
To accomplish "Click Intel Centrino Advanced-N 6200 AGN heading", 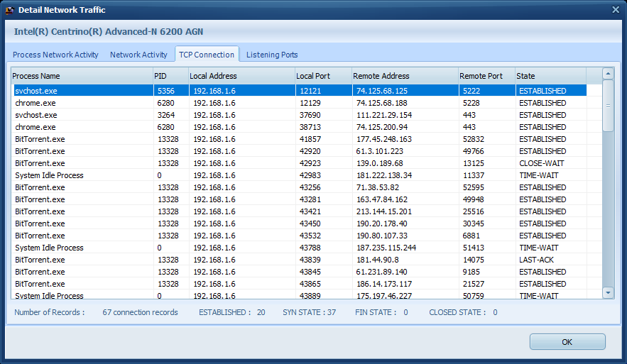I will click(x=109, y=31).
